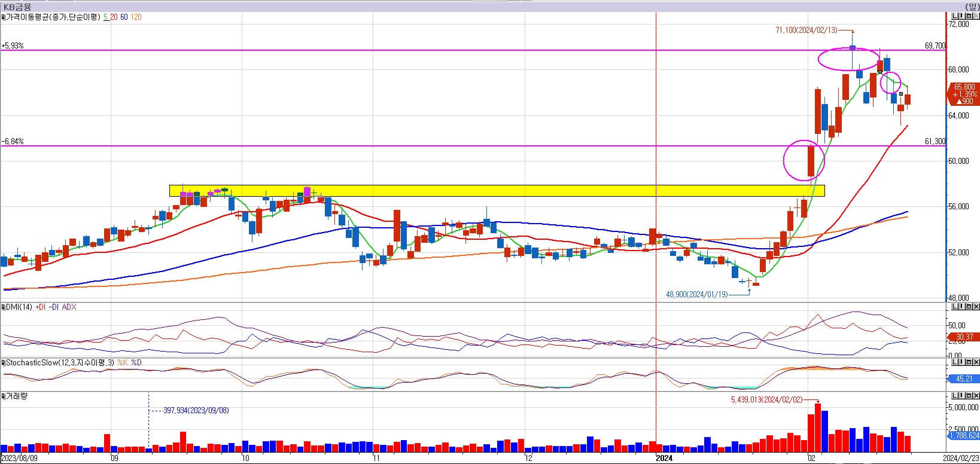The width and height of the screenshot is (980, 464).
Task: Click the 11 month marker on time axis
Action: pyautogui.click(x=375, y=459)
